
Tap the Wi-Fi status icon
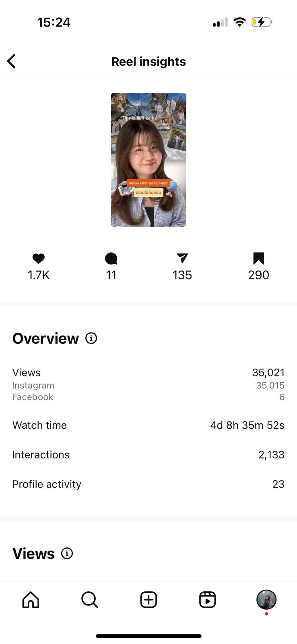tap(240, 22)
